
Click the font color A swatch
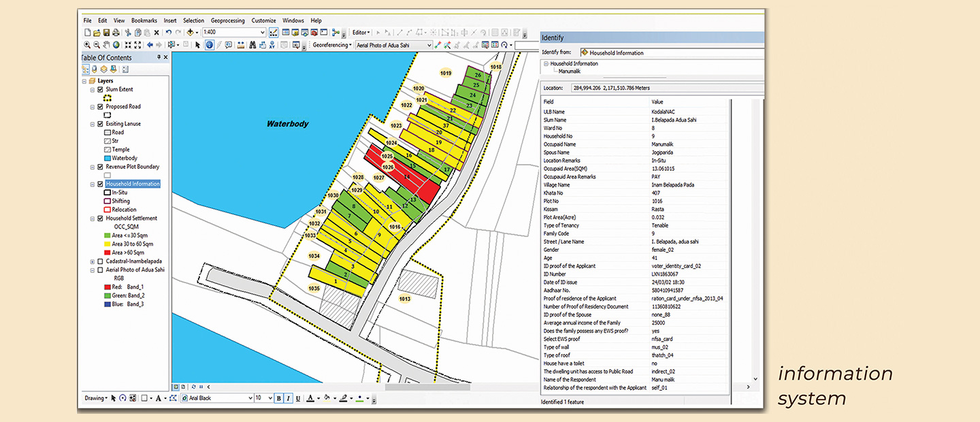click(x=310, y=398)
